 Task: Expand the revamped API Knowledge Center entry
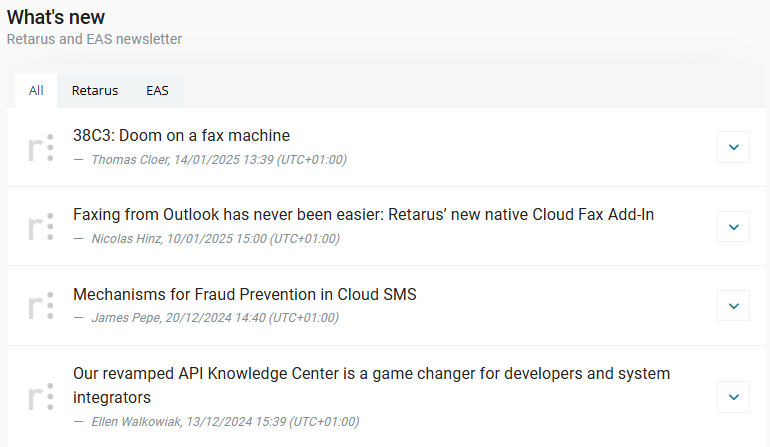[x=733, y=396]
